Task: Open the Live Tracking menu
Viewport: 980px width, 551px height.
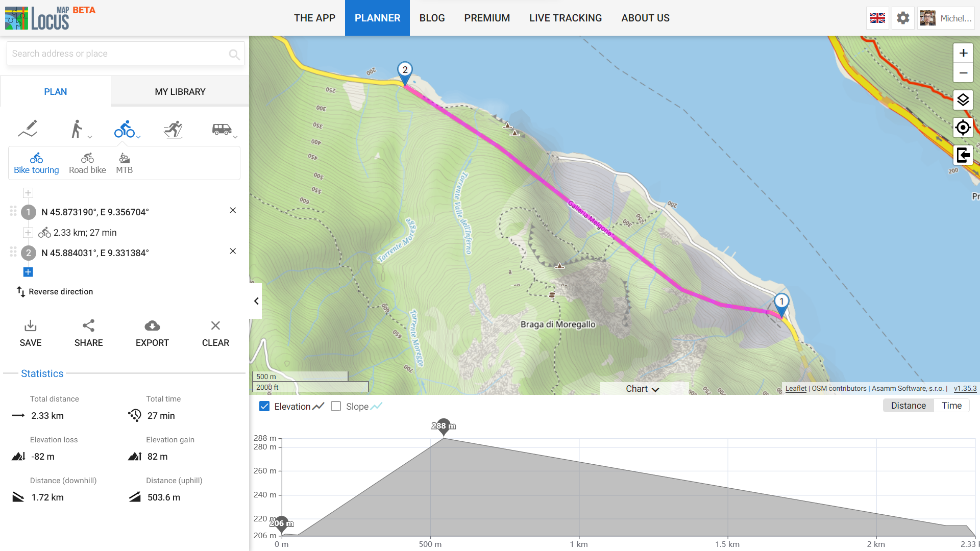Action: pyautogui.click(x=566, y=18)
